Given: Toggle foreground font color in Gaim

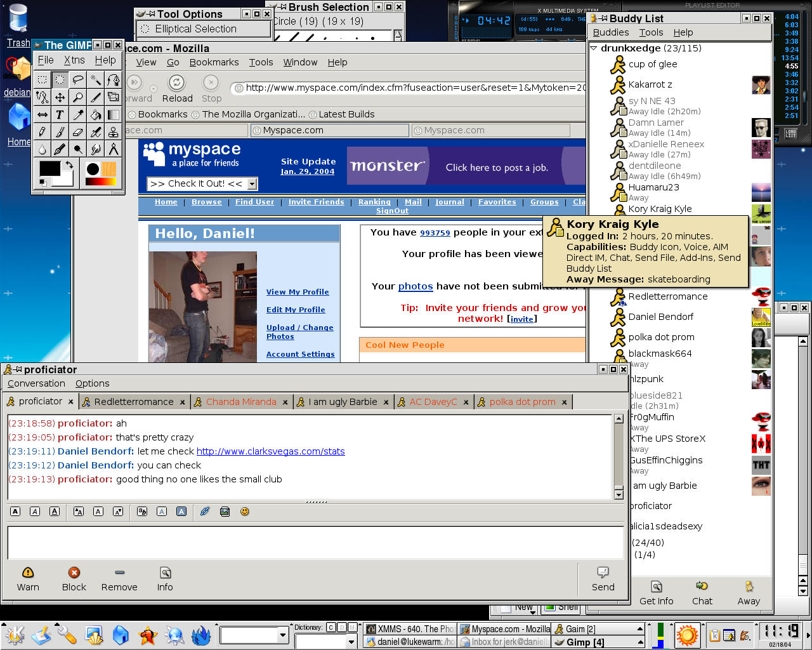Looking at the screenshot, I should coord(162,512).
